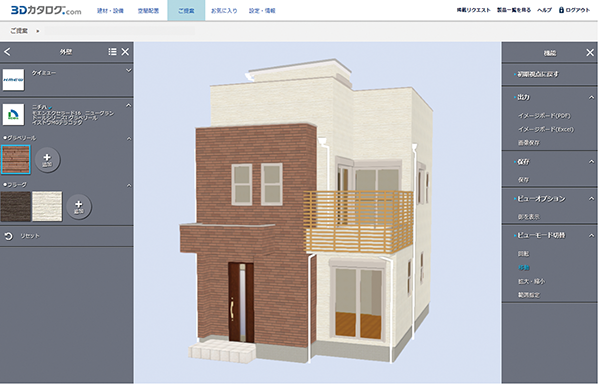Open the 設定・情報 tab
Screen dimensions: 600x387
click(262, 11)
